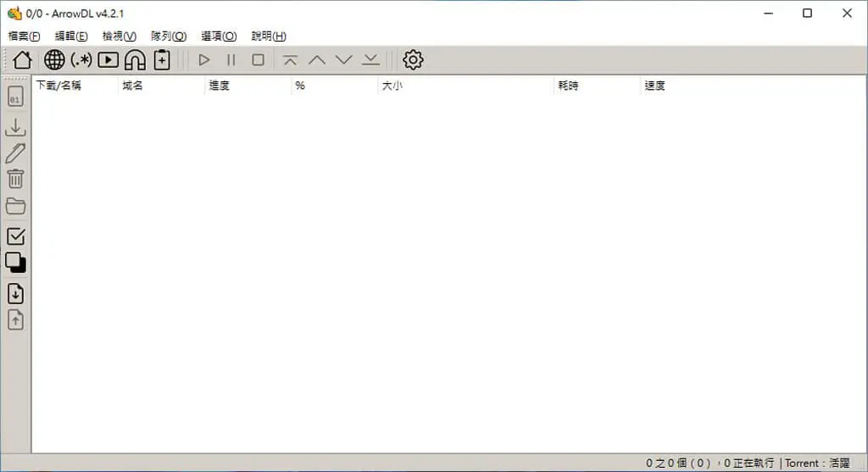868x472 pixels.
Task: Click the pencil rename icon in sidebar
Action: [15, 153]
